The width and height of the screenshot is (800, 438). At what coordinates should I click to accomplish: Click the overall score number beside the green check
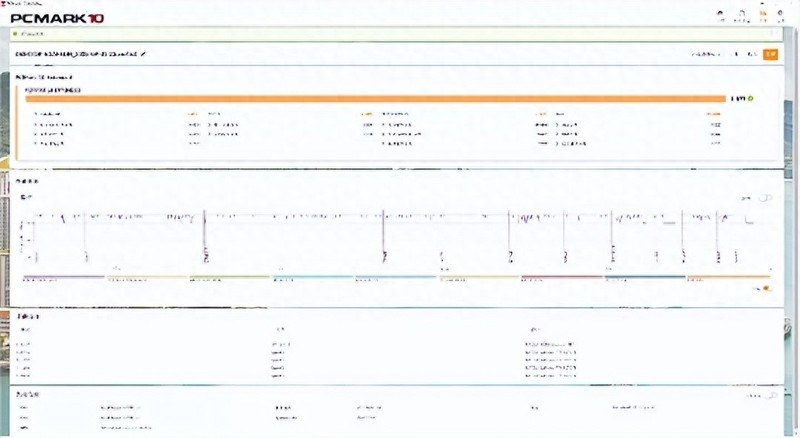click(x=738, y=99)
